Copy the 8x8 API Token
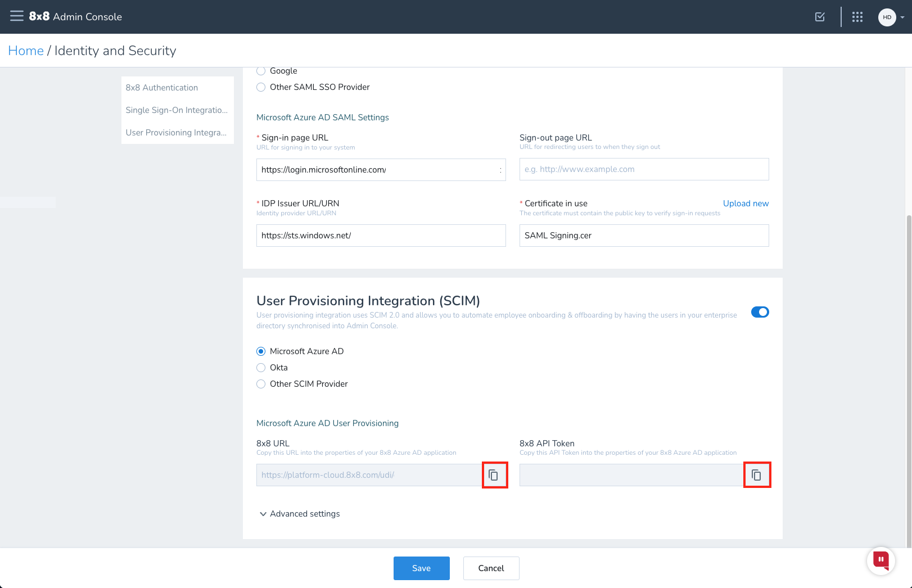 click(x=757, y=475)
